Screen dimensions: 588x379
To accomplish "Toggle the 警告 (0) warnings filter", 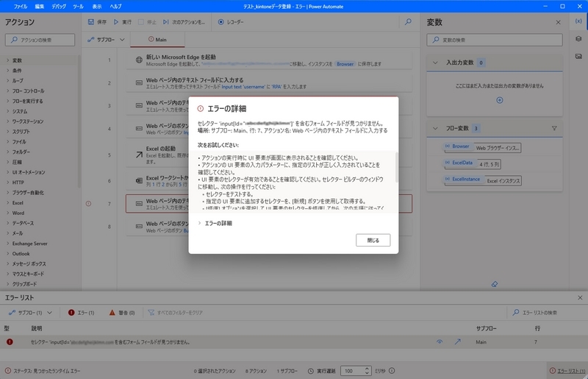I will [122, 313].
